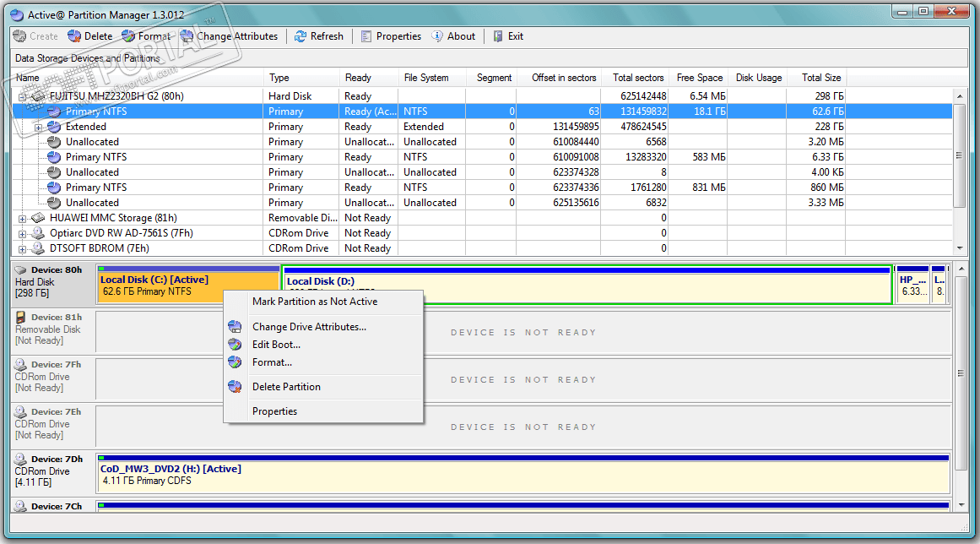This screenshot has height=544, width=980.
Task: Click the Device 81h removable disk icon
Action: pos(20,318)
